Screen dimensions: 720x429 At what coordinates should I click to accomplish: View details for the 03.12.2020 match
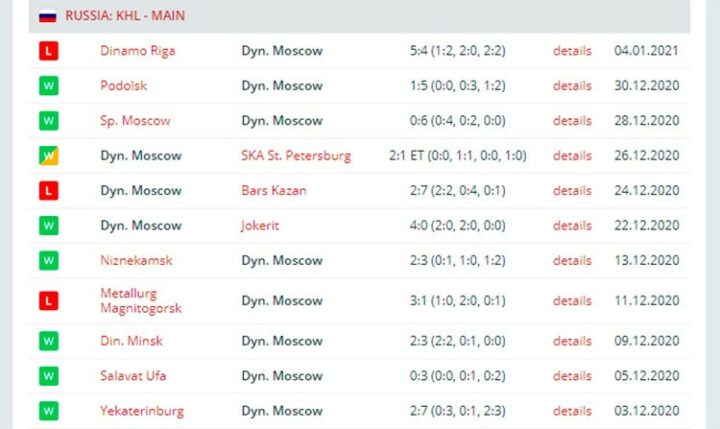[x=572, y=411]
